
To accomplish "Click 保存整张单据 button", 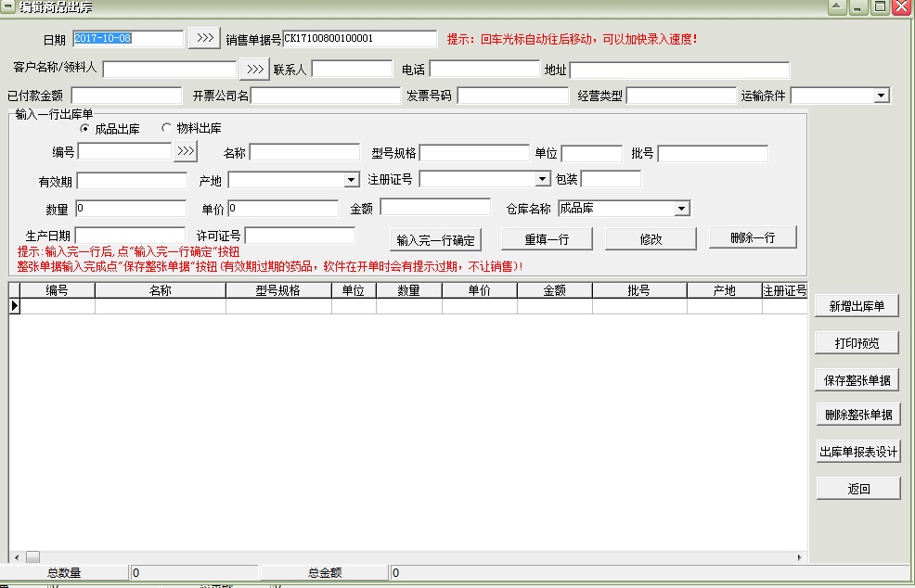I will click(x=857, y=380).
